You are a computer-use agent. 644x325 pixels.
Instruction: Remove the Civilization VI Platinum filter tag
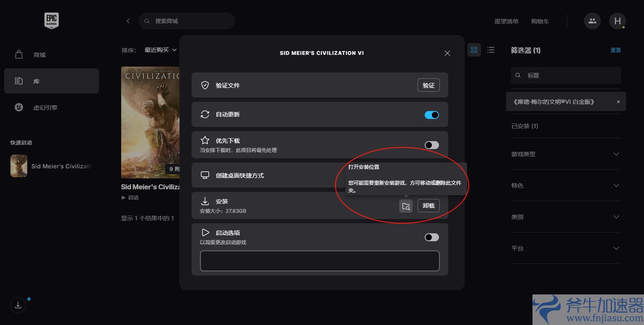pyautogui.click(x=618, y=102)
